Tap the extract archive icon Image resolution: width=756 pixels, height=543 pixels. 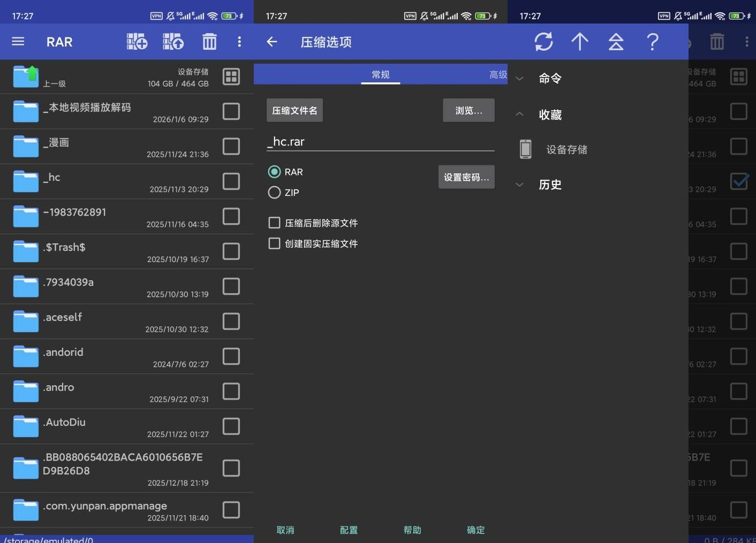click(x=173, y=42)
